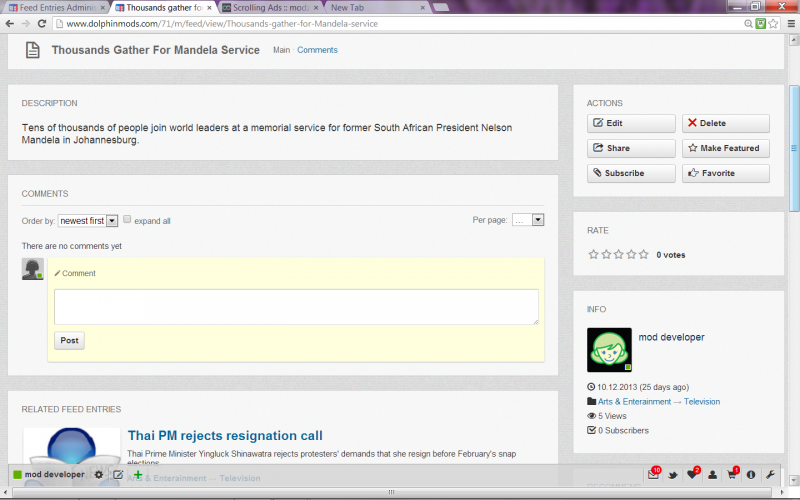
Task: Click the wrench admin icon in bottom bar
Action: pyautogui.click(x=770, y=475)
